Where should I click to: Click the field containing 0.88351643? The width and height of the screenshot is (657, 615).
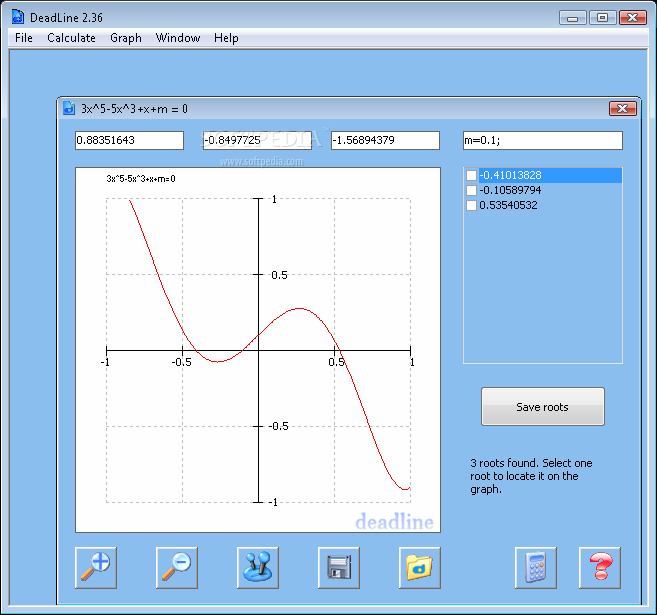[129, 140]
